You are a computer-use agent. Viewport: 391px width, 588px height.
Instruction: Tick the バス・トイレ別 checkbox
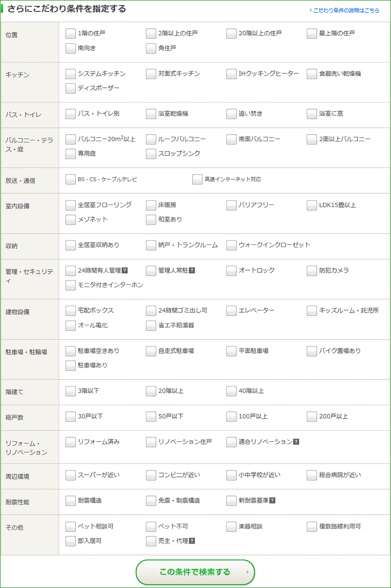[x=70, y=114]
